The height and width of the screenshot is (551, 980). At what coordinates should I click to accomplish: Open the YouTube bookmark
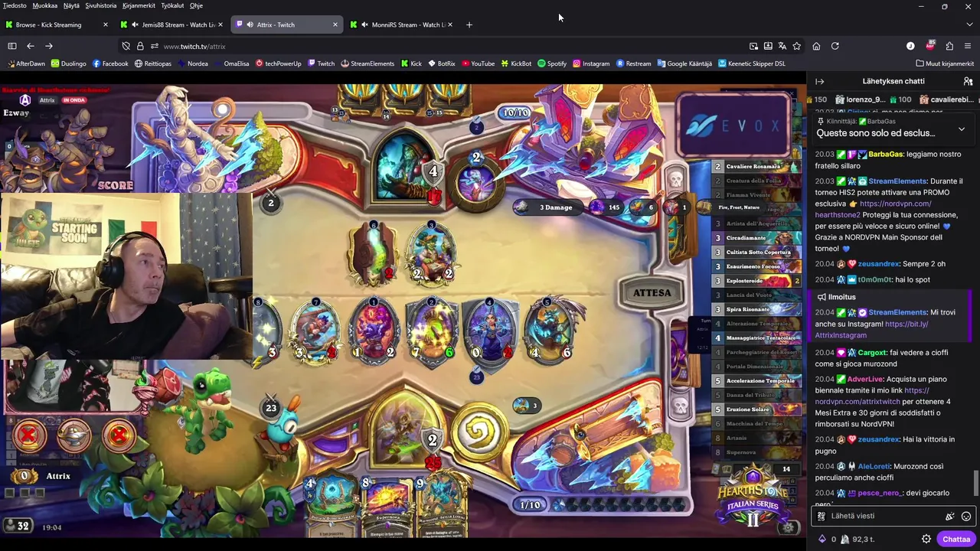[478, 64]
